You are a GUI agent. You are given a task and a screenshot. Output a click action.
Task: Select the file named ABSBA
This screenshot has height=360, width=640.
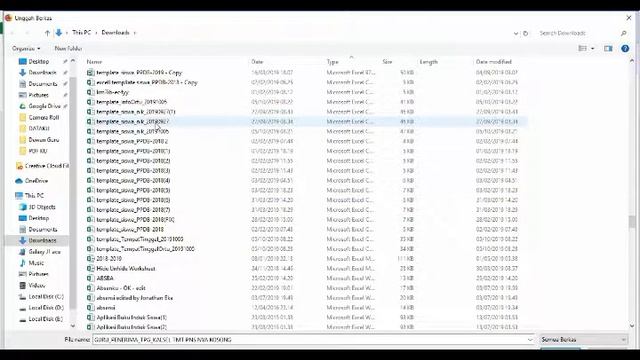[105, 278]
